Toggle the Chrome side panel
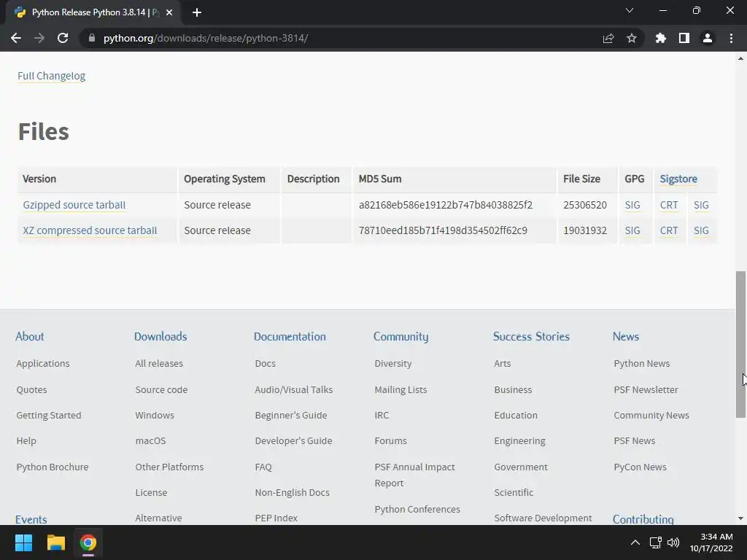This screenshot has width=747, height=560. click(x=684, y=38)
